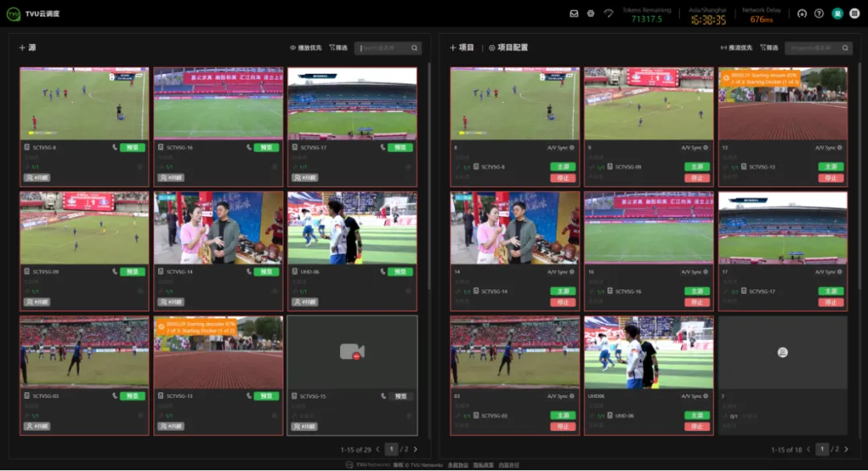Click the Network Delay 676ms value
This screenshot has height=471, width=868.
pyautogui.click(x=762, y=19)
